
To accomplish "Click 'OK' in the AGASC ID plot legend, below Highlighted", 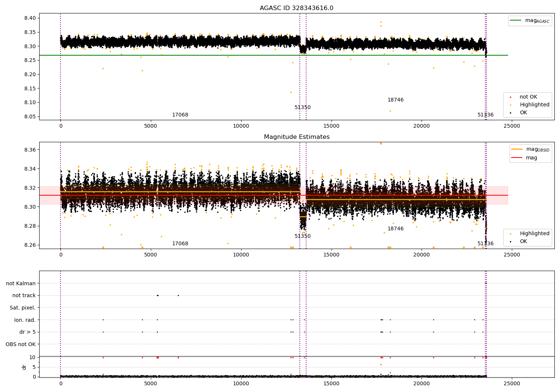I will coord(523,113).
